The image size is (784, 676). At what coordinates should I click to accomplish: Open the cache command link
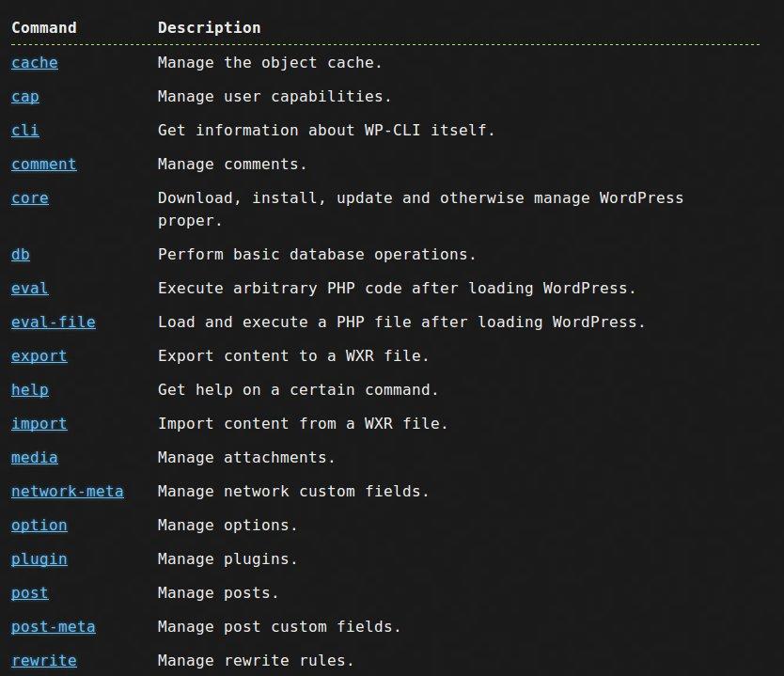(35, 62)
